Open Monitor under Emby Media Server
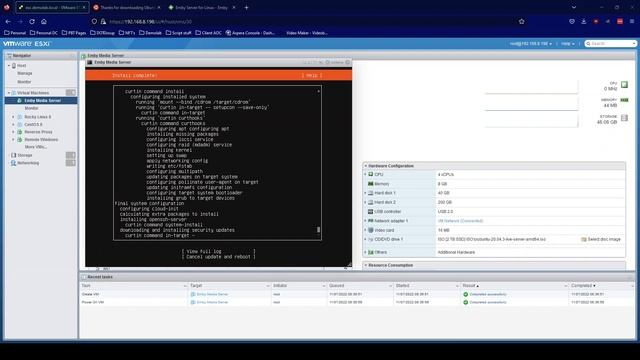 coord(31,108)
